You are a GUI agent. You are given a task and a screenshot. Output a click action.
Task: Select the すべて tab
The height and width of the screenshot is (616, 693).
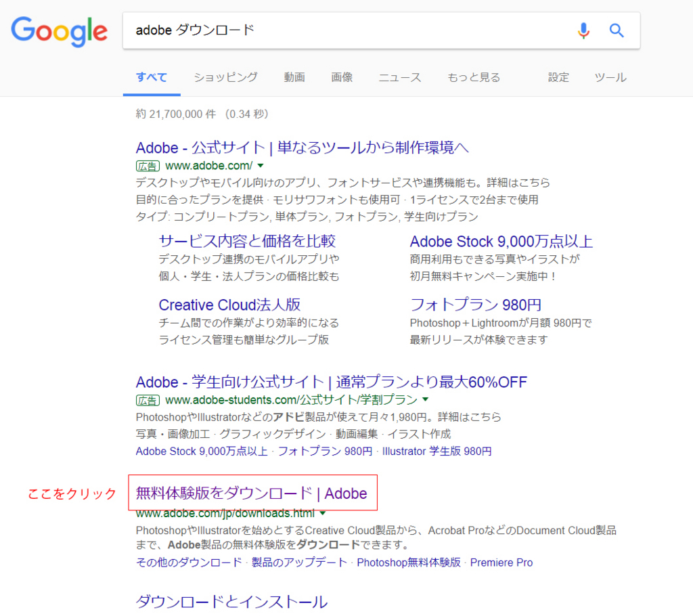tap(152, 77)
